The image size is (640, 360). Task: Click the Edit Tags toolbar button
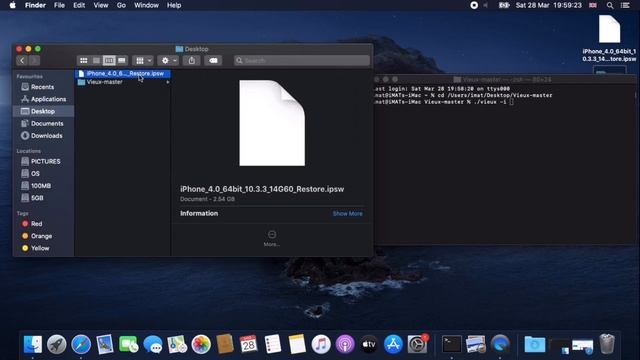point(213,60)
